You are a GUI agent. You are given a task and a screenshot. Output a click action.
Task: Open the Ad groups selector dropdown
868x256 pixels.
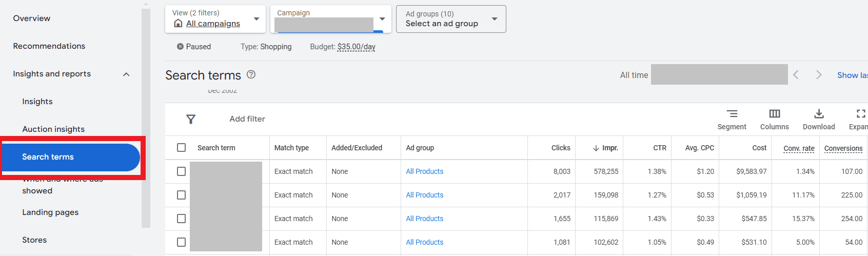click(x=451, y=19)
